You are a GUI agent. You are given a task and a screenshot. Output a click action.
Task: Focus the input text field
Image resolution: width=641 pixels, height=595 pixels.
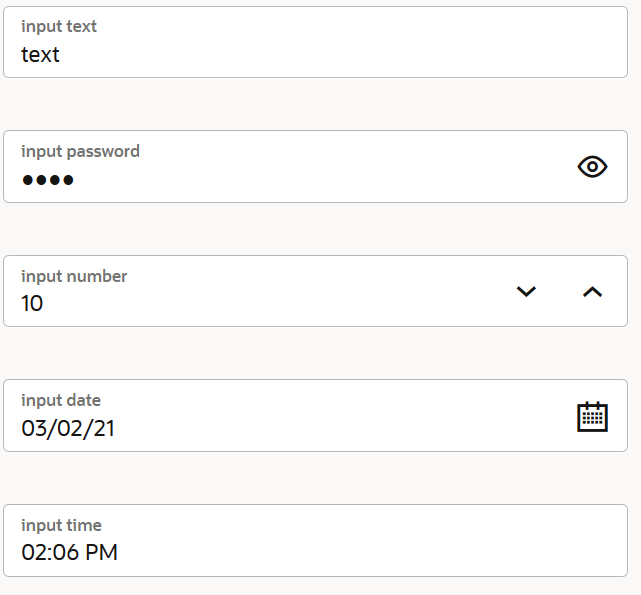click(x=315, y=55)
